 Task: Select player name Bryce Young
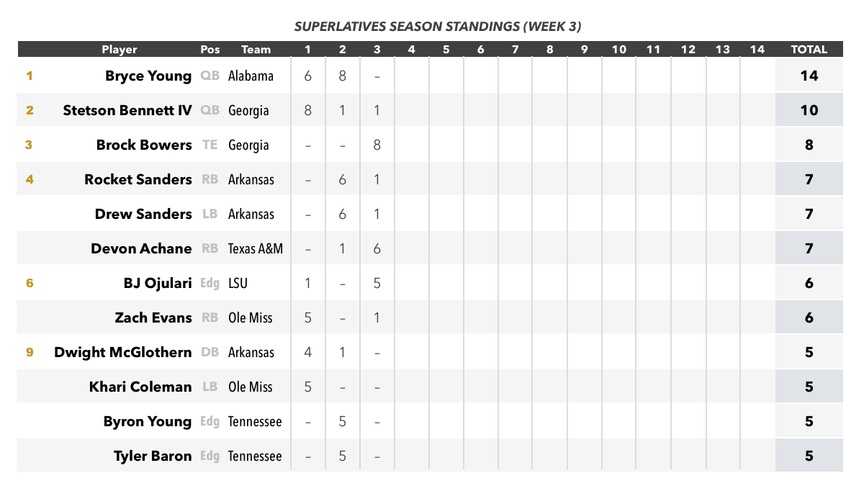click(148, 76)
